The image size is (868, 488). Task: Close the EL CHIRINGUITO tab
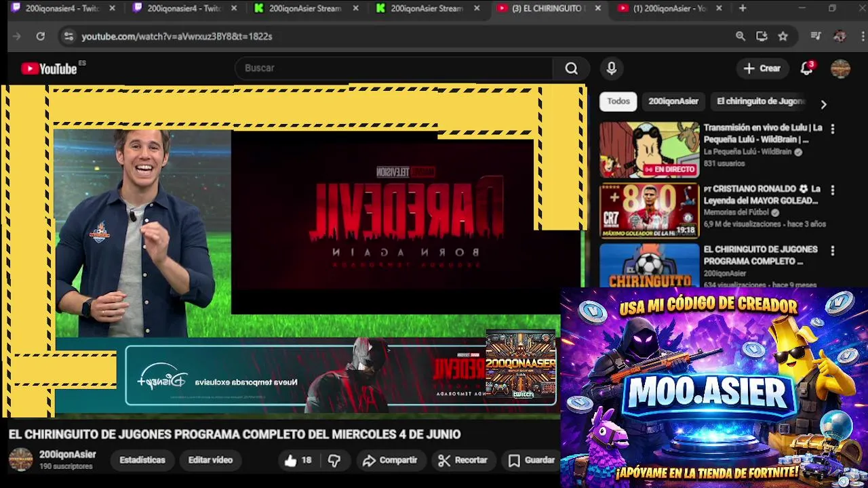point(597,8)
